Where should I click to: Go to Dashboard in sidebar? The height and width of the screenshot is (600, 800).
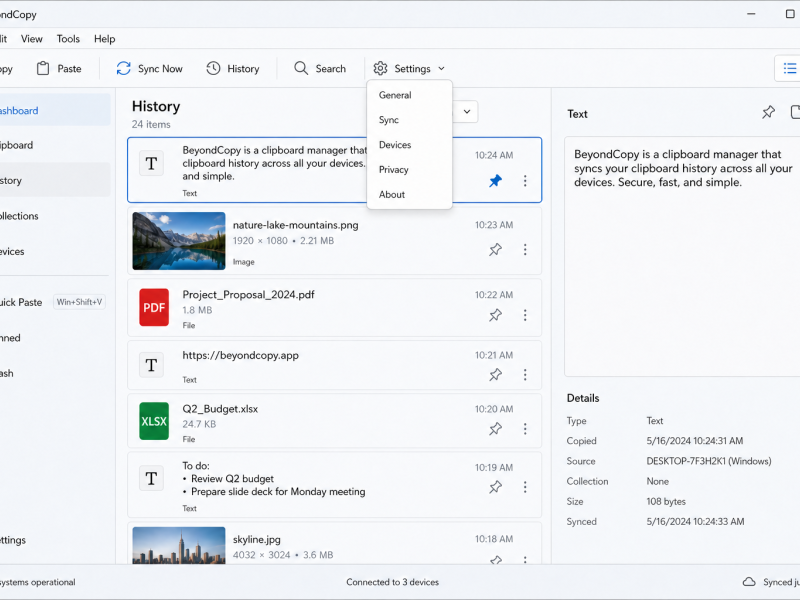(53, 110)
